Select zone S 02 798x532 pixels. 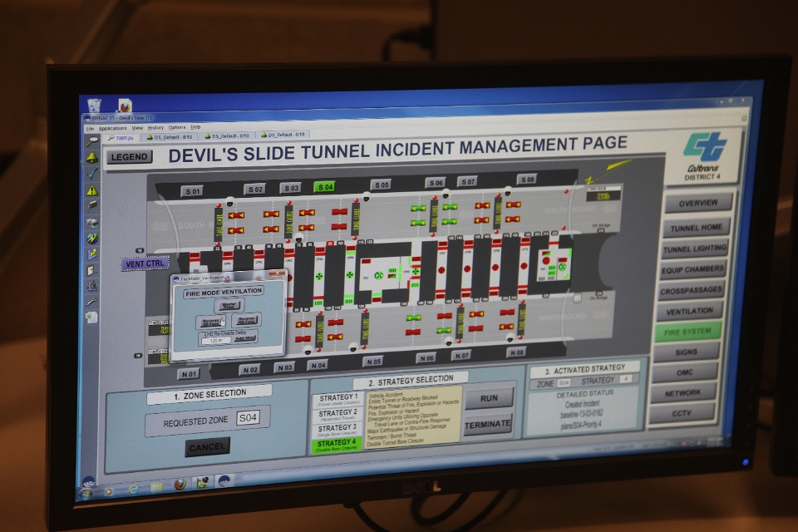(255, 190)
